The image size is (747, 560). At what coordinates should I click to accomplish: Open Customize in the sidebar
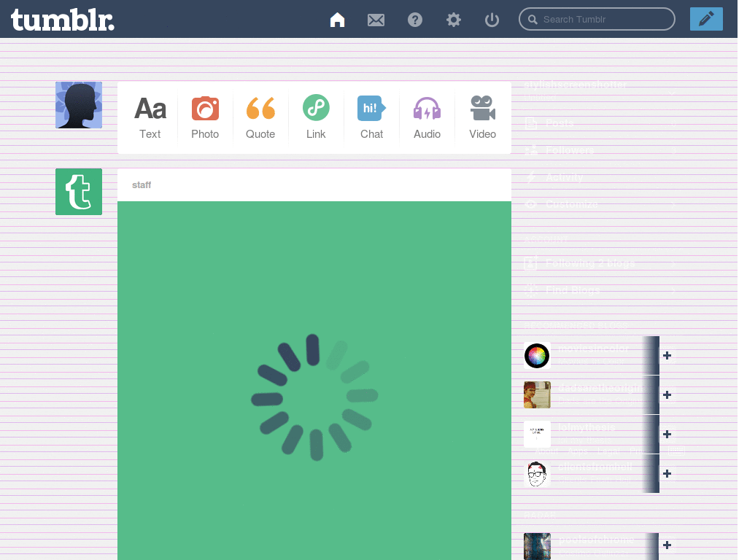(572, 204)
